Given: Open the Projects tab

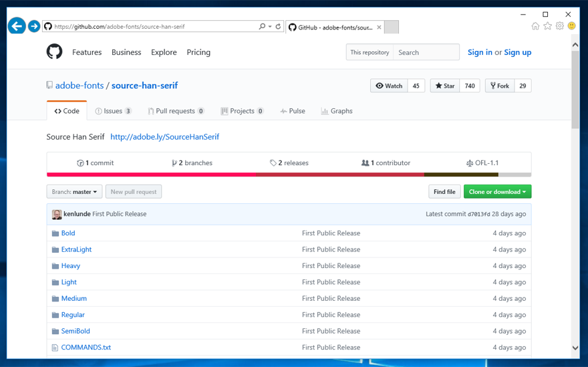Looking at the screenshot, I should pyautogui.click(x=243, y=111).
